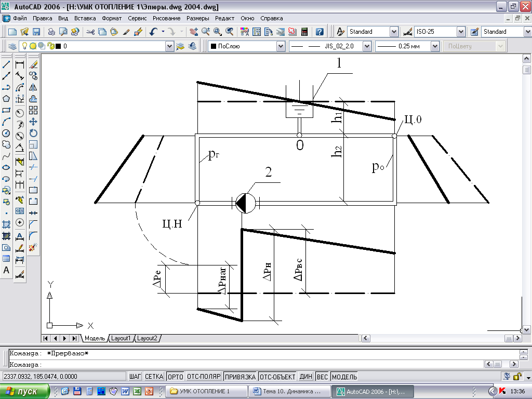Image resolution: width=532 pixels, height=399 pixels.
Task: Click the Match Properties brush icon
Action: pos(126,32)
